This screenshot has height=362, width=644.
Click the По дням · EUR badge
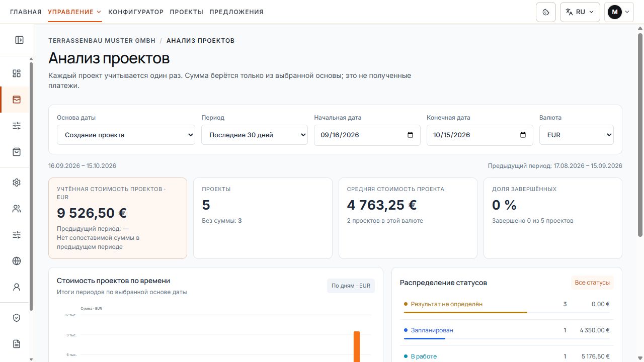tap(351, 286)
